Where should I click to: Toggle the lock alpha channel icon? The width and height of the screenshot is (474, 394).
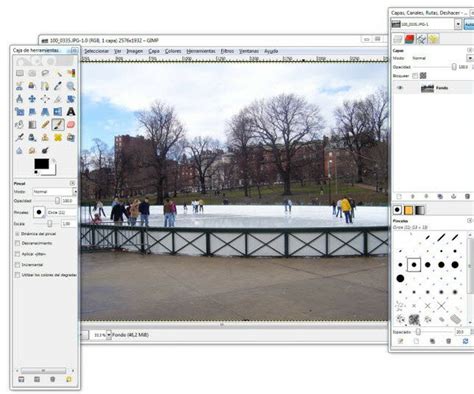click(423, 76)
